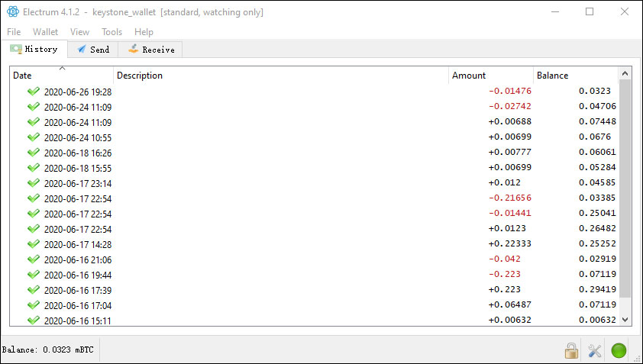This screenshot has height=364, width=643.
Task: Switch to the Send tab
Action: click(93, 50)
